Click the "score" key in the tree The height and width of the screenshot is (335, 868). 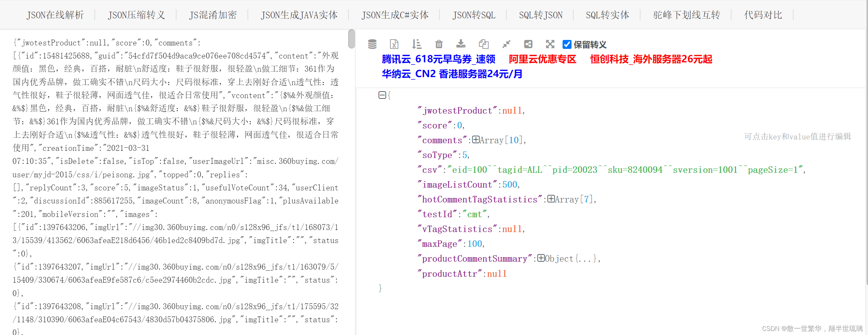coord(435,125)
